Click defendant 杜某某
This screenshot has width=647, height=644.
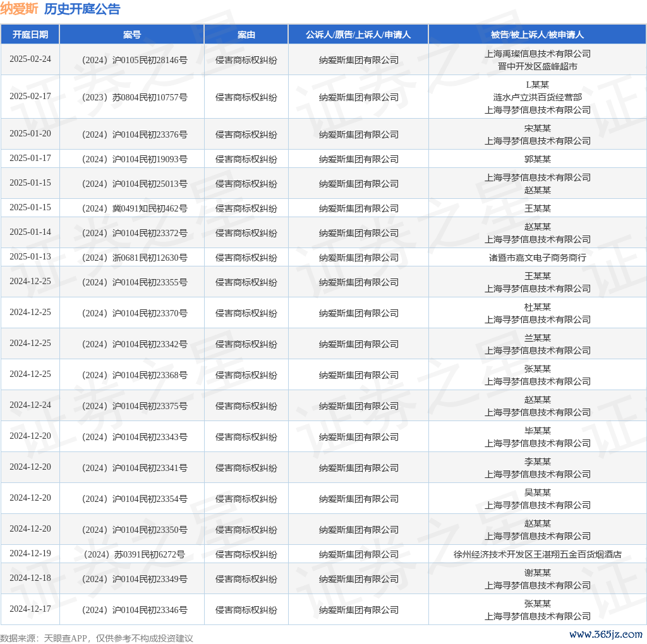pos(537,307)
